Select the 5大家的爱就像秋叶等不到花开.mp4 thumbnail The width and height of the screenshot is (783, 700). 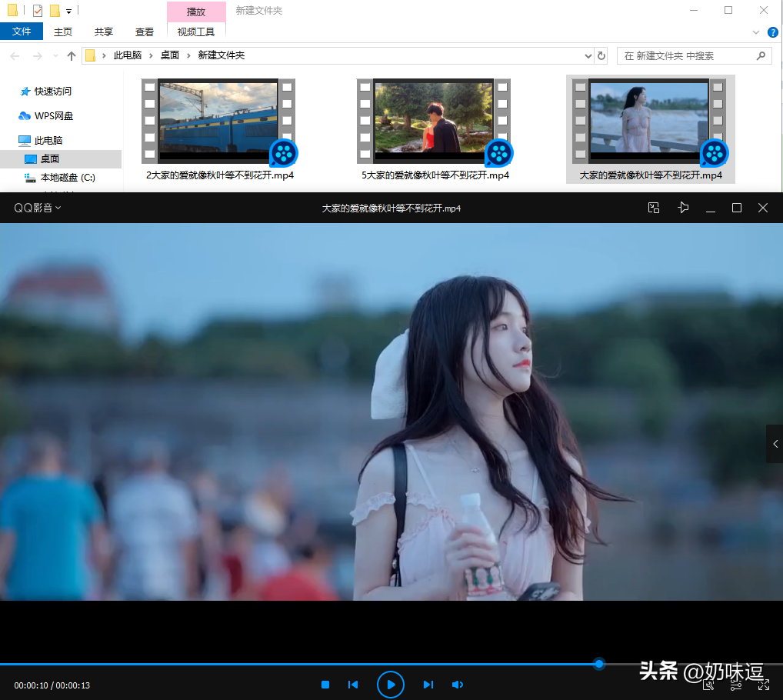[x=434, y=122]
